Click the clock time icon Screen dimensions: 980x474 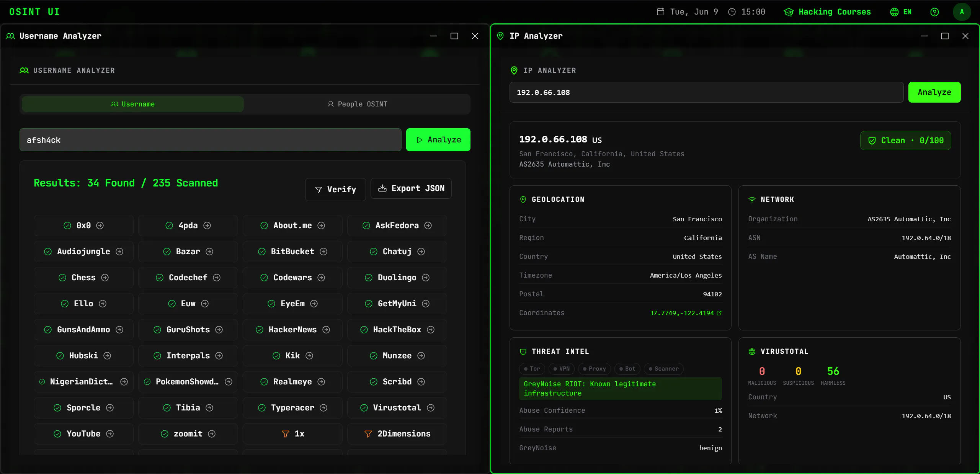pyautogui.click(x=732, y=12)
